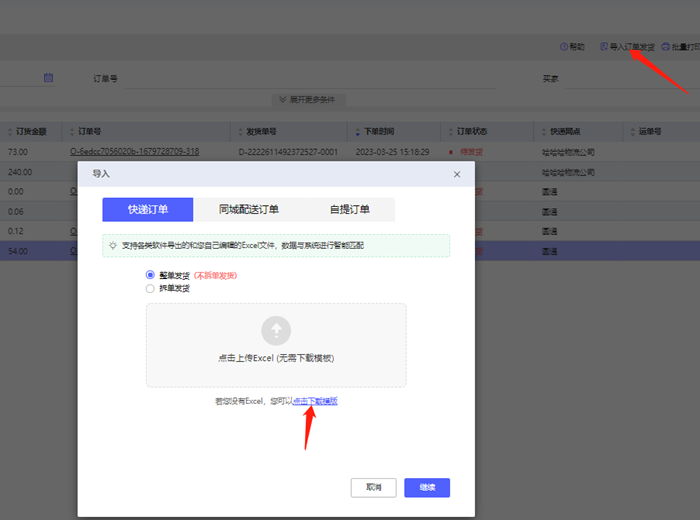Focus the 订单号 search input field
This screenshot has height=520, width=700.
(x=310, y=79)
